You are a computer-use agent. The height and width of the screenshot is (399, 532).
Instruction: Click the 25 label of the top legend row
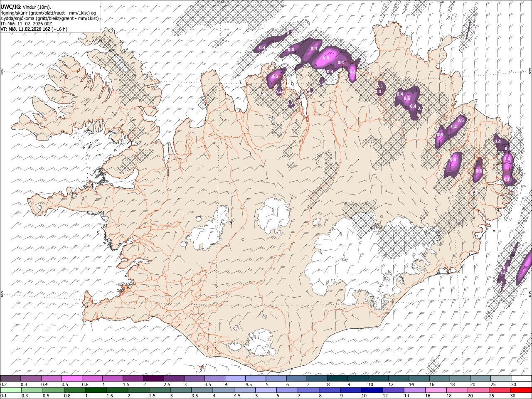pyautogui.click(x=493, y=384)
